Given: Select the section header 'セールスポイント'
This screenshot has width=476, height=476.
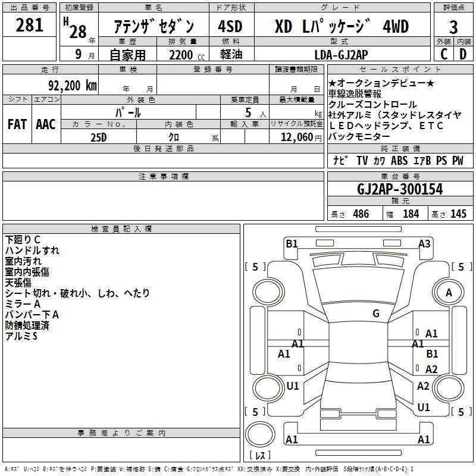Looking at the screenshot, I should pyautogui.click(x=400, y=69).
